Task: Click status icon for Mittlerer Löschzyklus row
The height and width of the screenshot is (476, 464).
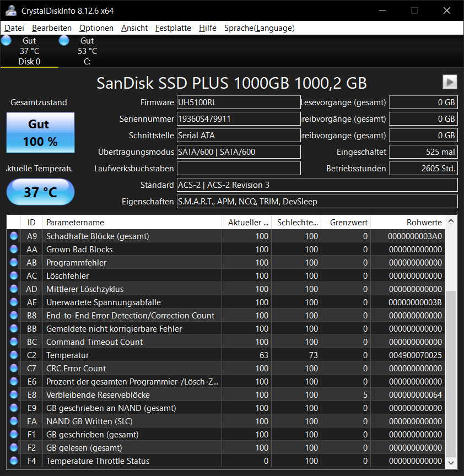Action: 14,289
